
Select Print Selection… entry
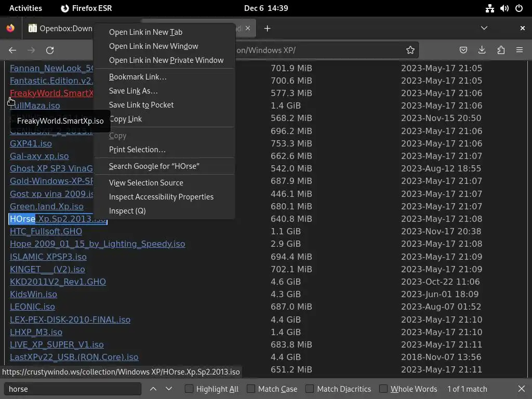pos(165,150)
